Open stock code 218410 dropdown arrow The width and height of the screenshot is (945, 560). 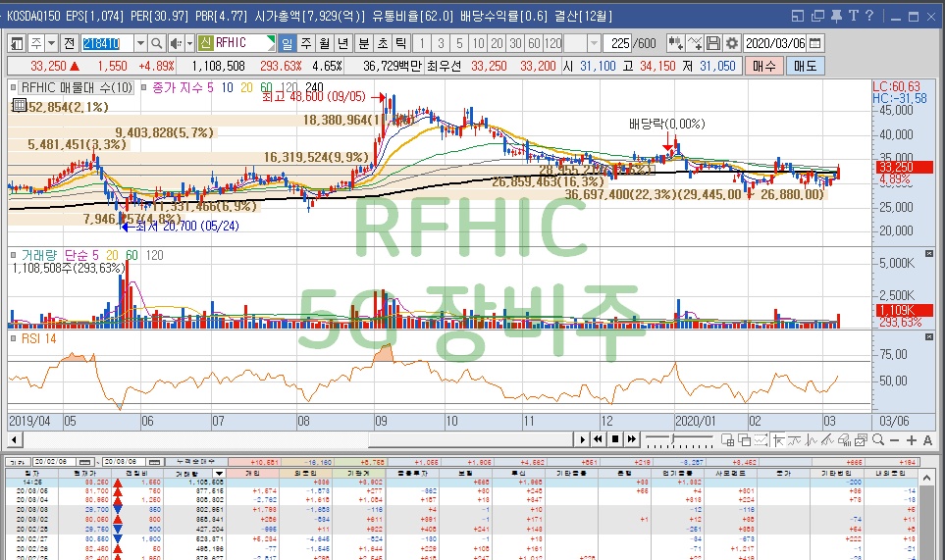140,43
